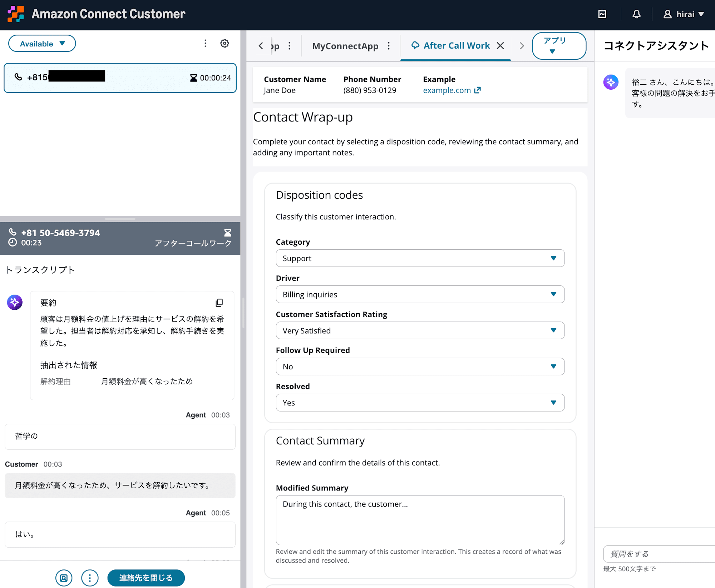Open the Customer Satisfaction Rating dropdown

click(420, 330)
